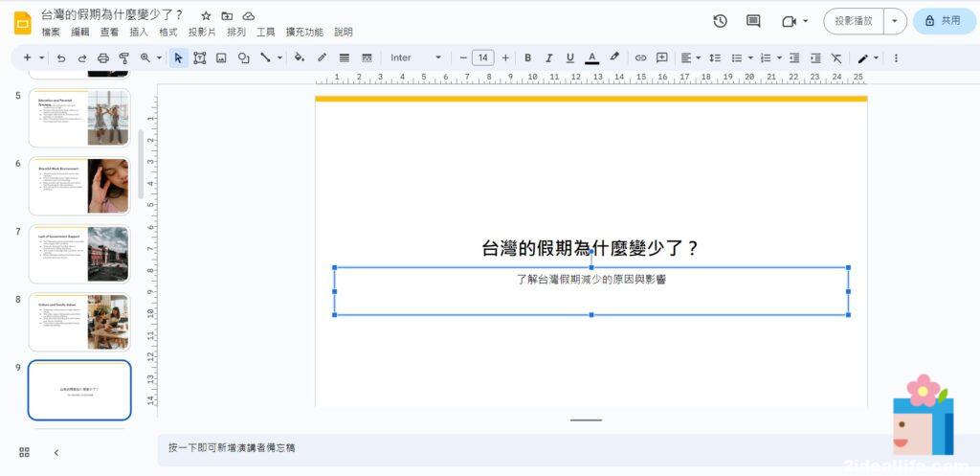The height and width of the screenshot is (476, 980).
Task: Click the insert image icon
Action: [221, 57]
